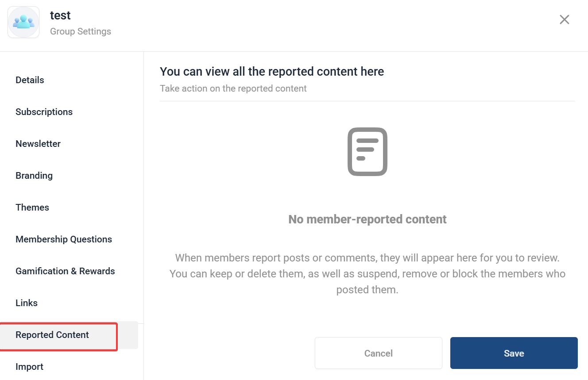Image resolution: width=588 pixels, height=380 pixels.
Task: Open the Details settings section
Action: 30,80
